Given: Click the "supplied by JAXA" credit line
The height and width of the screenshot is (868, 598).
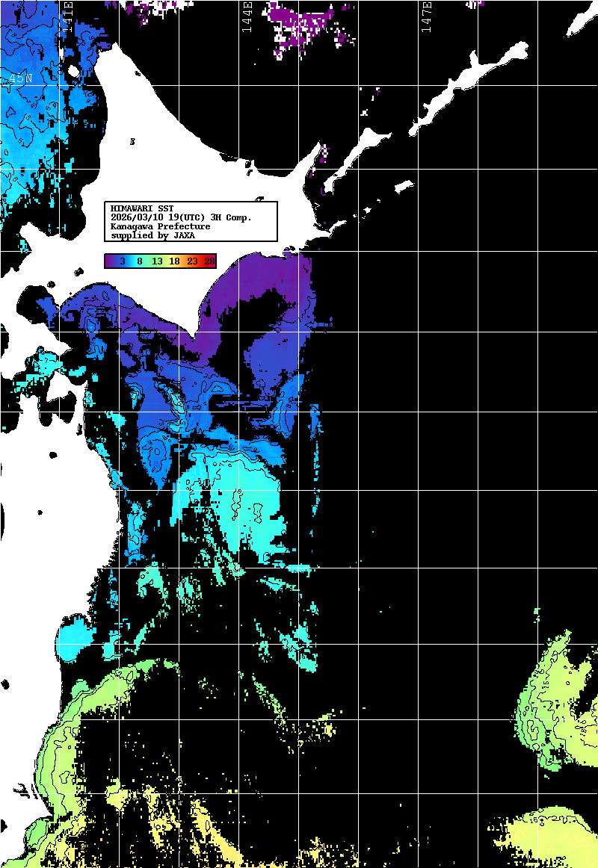Looking at the screenshot, I should 152,235.
